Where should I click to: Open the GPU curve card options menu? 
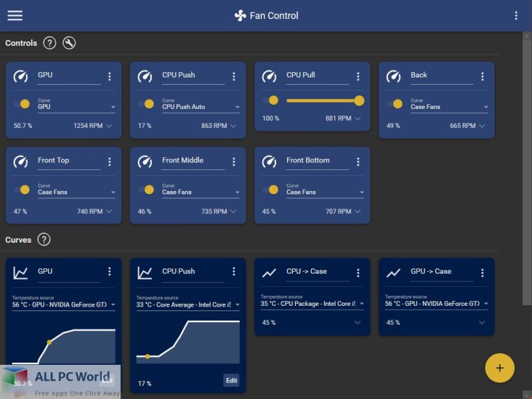pos(109,271)
